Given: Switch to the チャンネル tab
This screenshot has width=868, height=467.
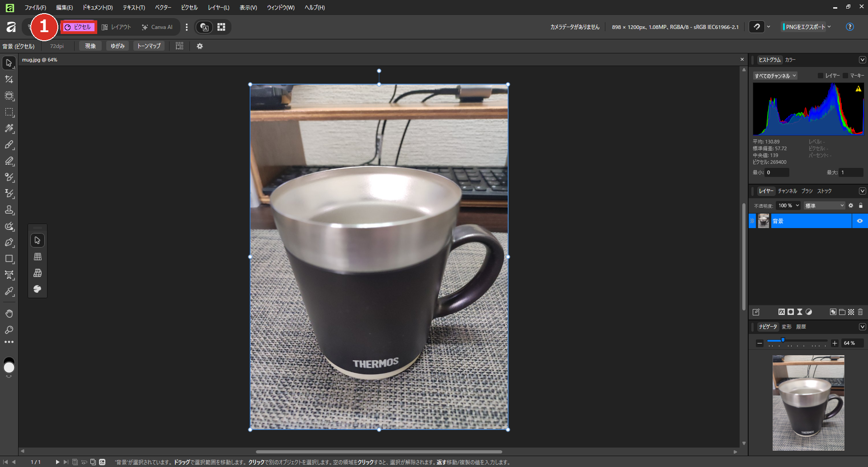Looking at the screenshot, I should (x=788, y=191).
